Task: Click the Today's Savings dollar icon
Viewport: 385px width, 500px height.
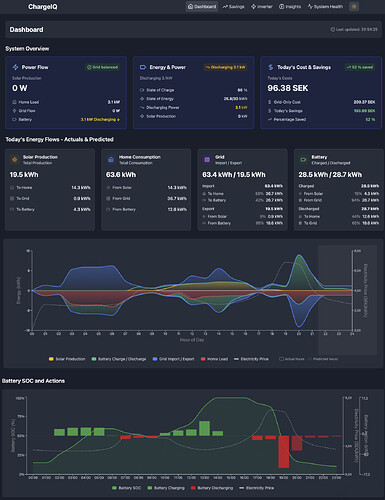Action: (270, 111)
